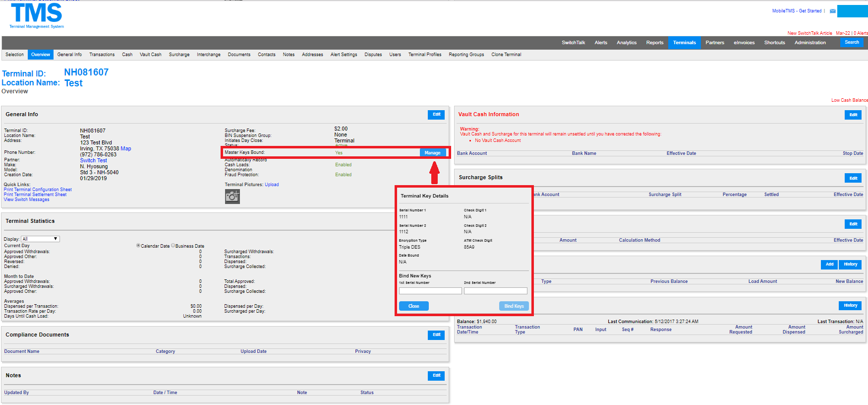Click the Switch Test partner link
The image size is (868, 405).
pos(94,160)
